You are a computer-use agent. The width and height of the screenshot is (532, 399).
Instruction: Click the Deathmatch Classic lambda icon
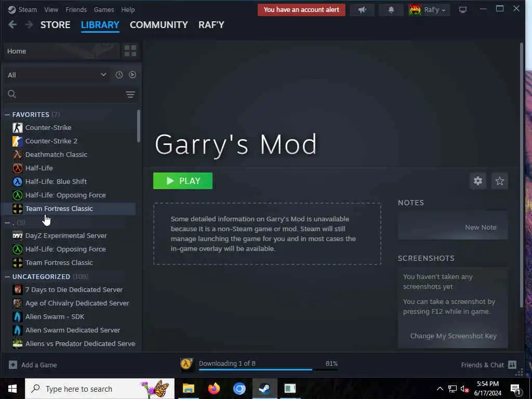pos(18,155)
